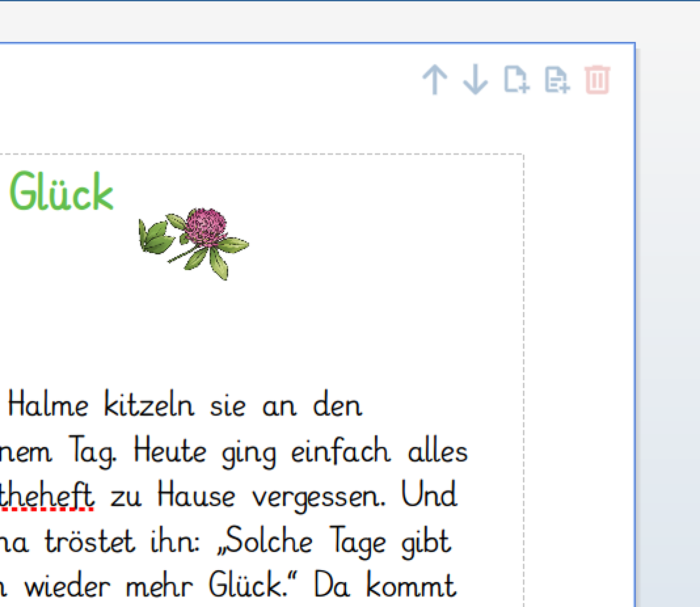This screenshot has height=607, width=700.
Task: Click on the word "Heute"
Action: (x=170, y=451)
